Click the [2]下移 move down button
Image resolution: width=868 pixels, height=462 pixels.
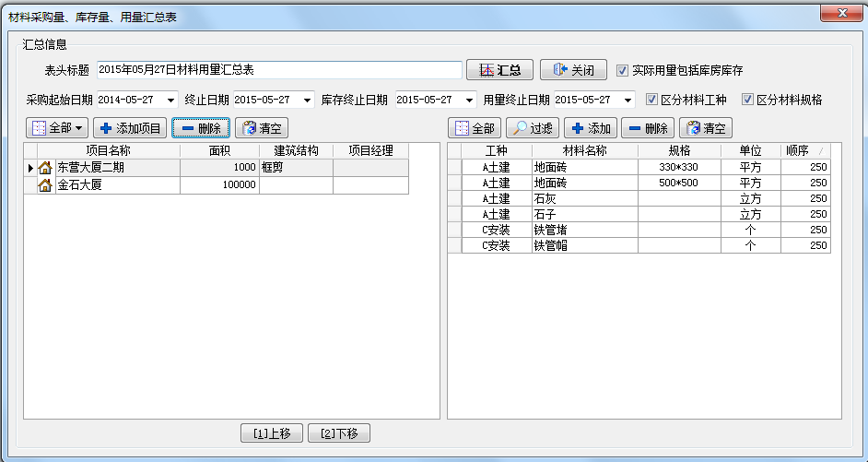339,432
